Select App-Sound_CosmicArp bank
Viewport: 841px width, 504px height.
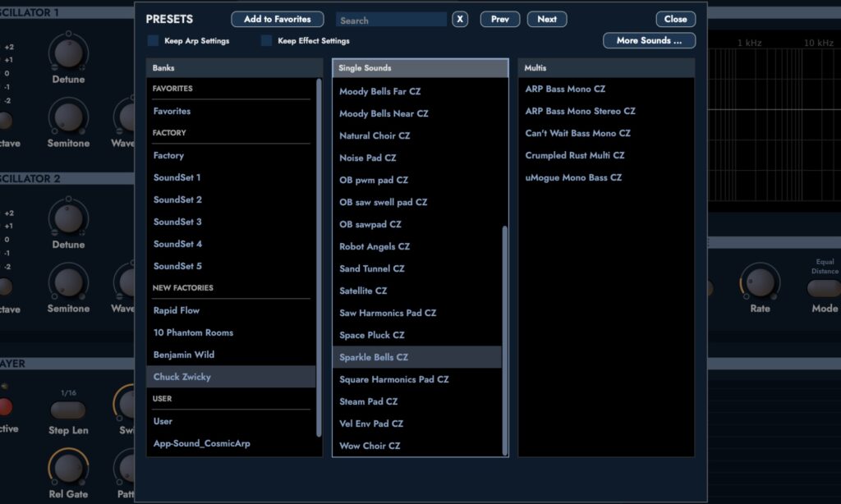(x=231, y=443)
